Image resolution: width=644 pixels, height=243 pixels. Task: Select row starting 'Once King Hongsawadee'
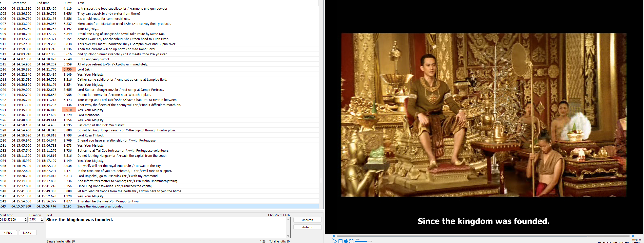pos(159,186)
